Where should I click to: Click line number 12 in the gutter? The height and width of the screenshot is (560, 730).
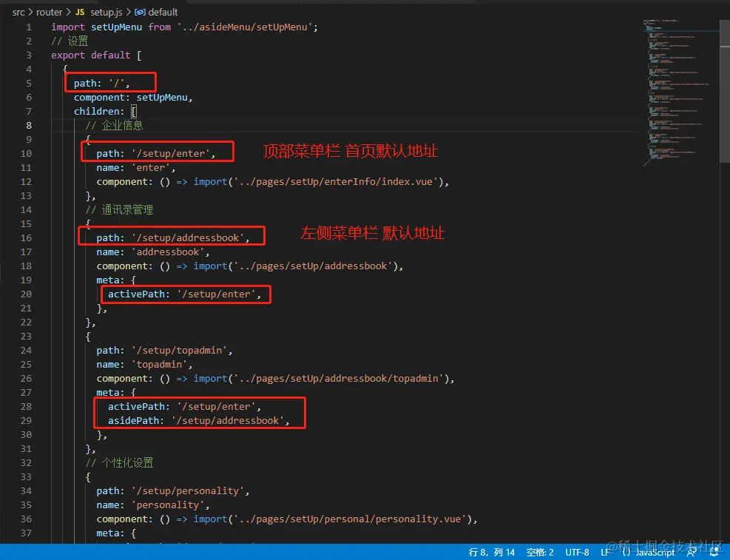[26, 181]
